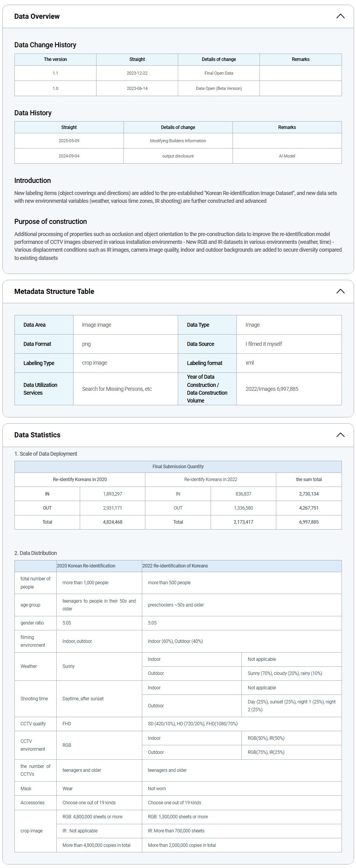The image size is (356, 868).
Task: Click IR: More than 700,000 sheets cell
Action: point(176,831)
